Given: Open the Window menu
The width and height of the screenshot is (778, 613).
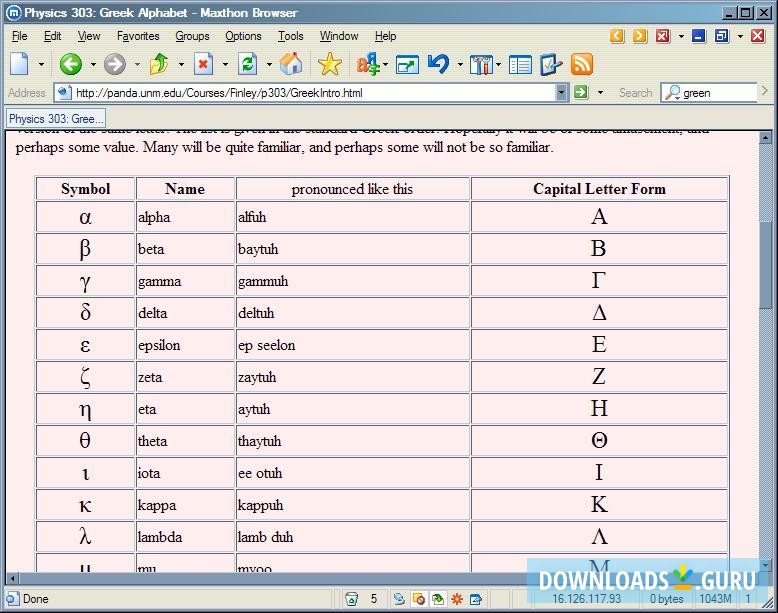Looking at the screenshot, I should click(339, 36).
